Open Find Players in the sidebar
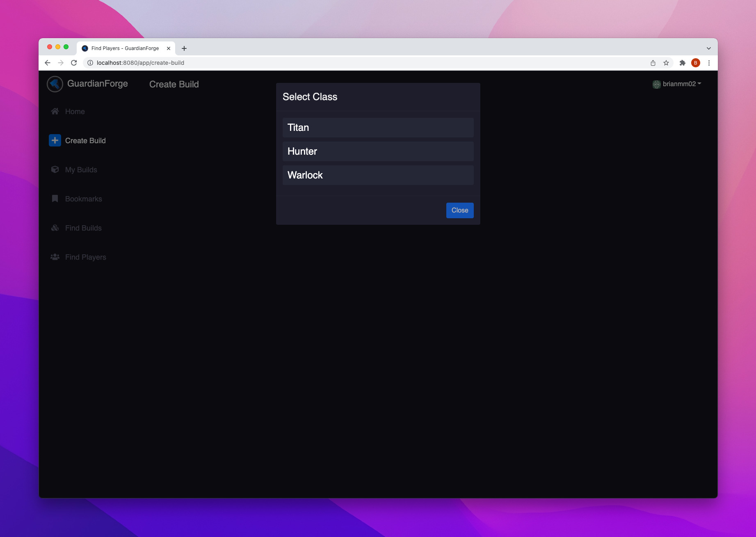Screen dimensions: 756x537 coord(86,257)
